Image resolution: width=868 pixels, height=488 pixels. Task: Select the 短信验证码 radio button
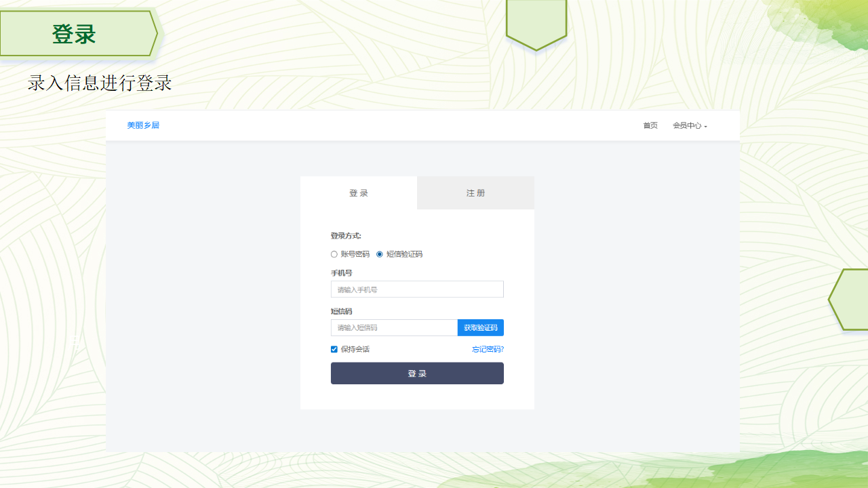pyautogui.click(x=380, y=254)
